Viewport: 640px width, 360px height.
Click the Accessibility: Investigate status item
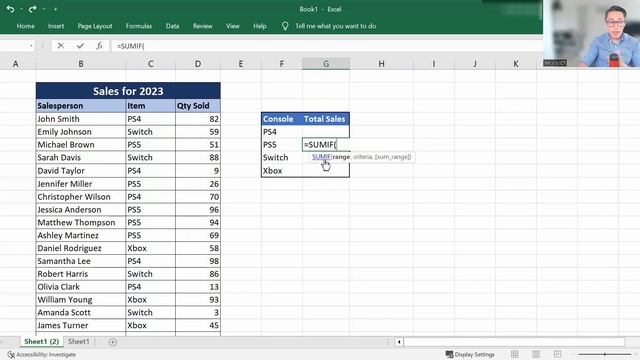42,354
